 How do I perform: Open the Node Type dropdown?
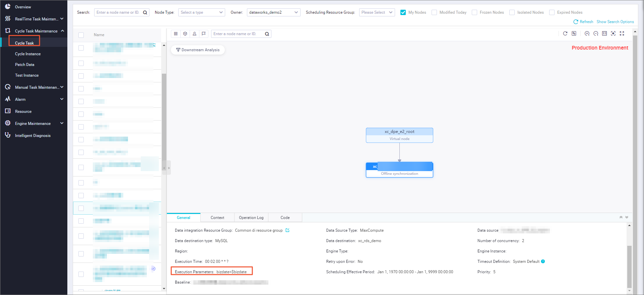coord(201,12)
